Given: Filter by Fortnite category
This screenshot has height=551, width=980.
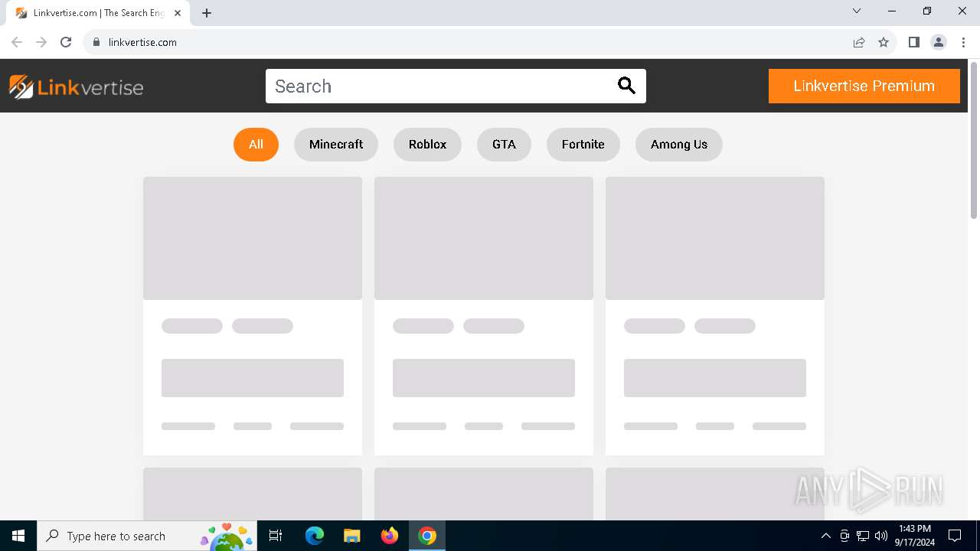Looking at the screenshot, I should [583, 144].
